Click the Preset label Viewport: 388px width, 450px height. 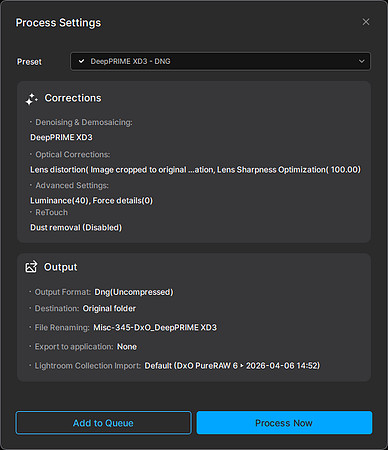(x=29, y=62)
